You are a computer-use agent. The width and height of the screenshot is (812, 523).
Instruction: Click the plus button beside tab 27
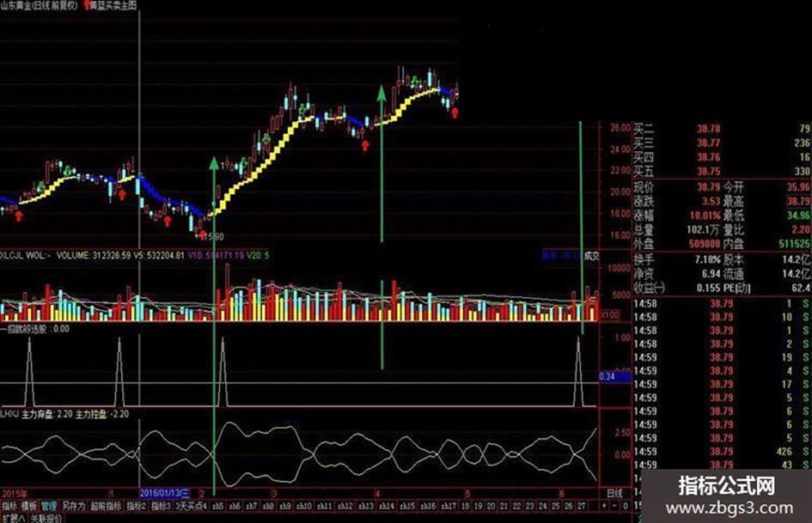coord(604,506)
